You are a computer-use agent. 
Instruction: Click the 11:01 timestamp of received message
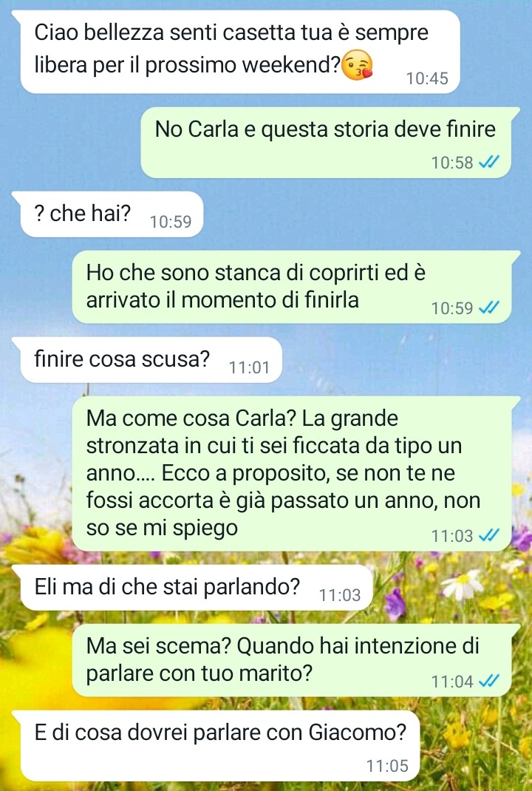249,367
